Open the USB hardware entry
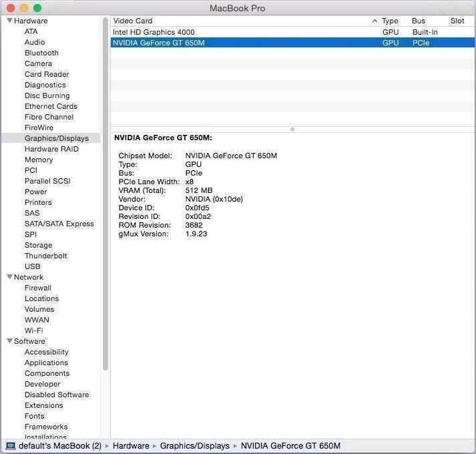The image size is (476, 454). (x=32, y=266)
